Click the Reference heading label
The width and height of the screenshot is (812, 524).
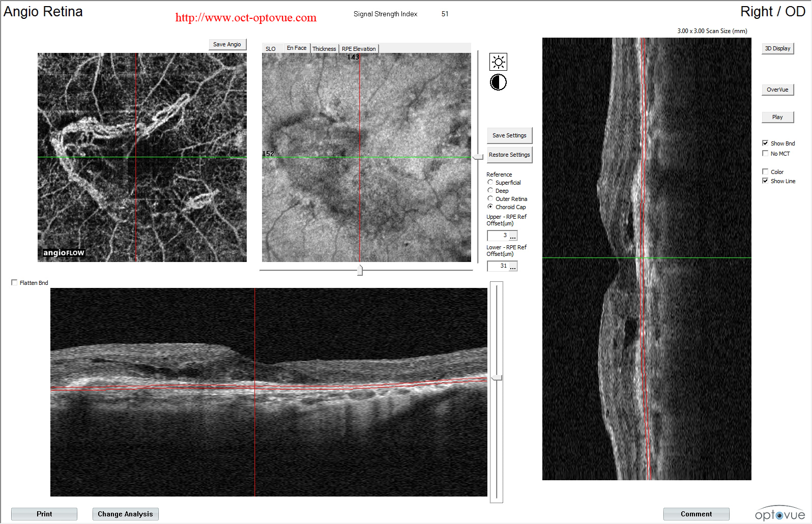coord(499,174)
